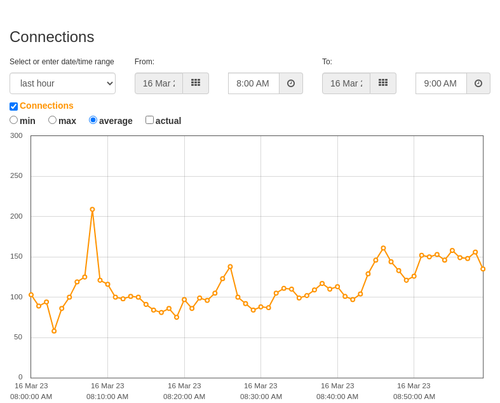
Task: Click the 'From:' label
Action: pos(144,62)
